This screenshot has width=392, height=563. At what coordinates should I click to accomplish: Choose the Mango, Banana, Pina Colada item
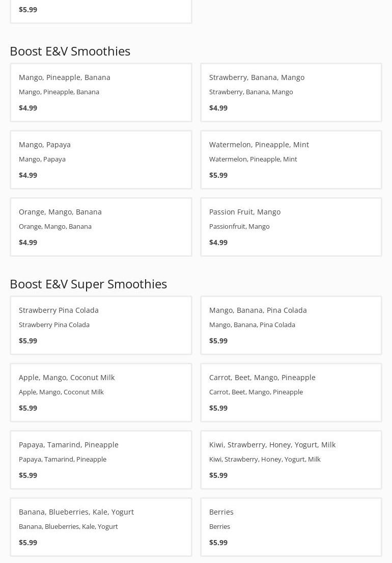click(x=291, y=325)
